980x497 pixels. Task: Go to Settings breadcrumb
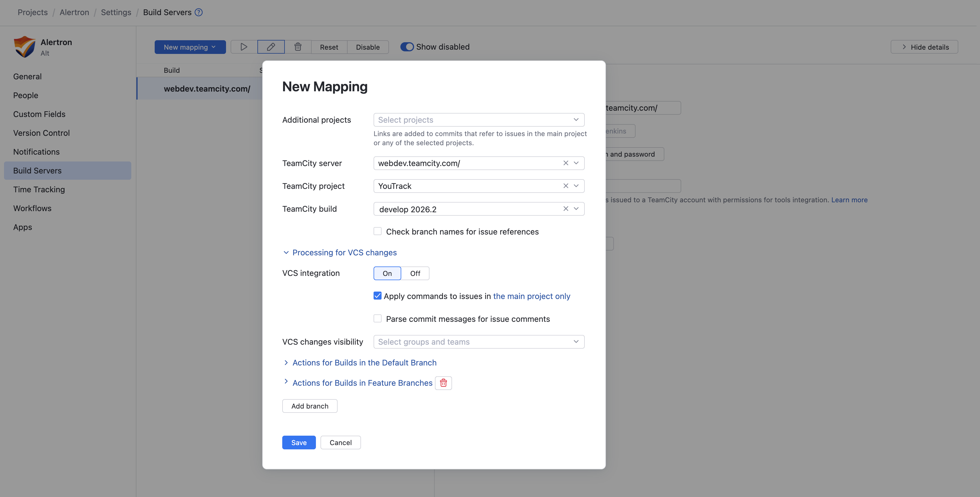(x=116, y=12)
